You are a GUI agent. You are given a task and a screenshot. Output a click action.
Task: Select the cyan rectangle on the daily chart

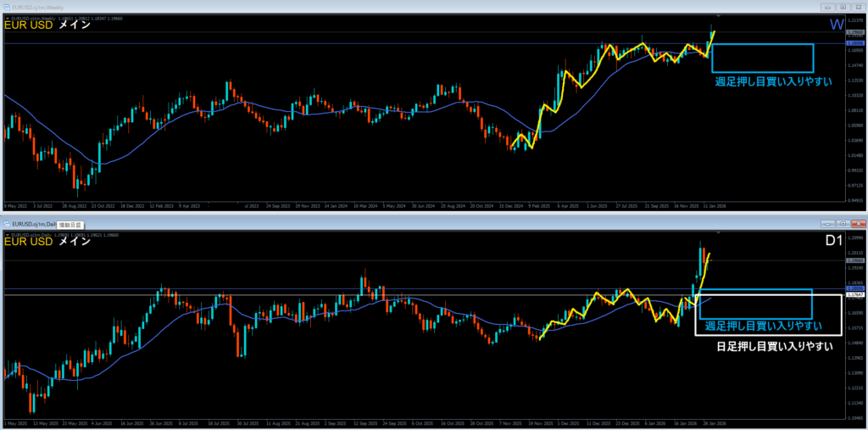click(756, 290)
